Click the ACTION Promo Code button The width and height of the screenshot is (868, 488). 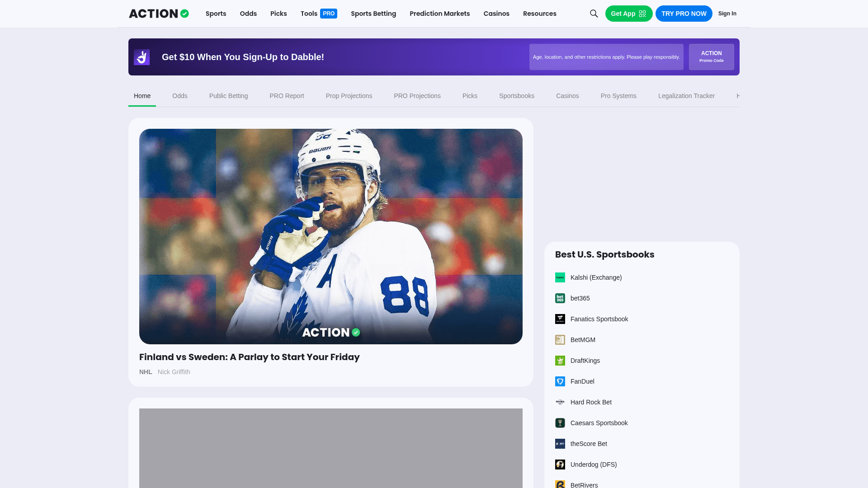(711, 57)
